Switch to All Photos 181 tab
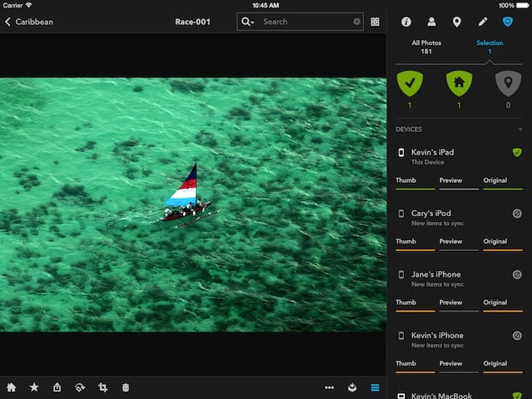Screen dimensions: 532x399 426,47
